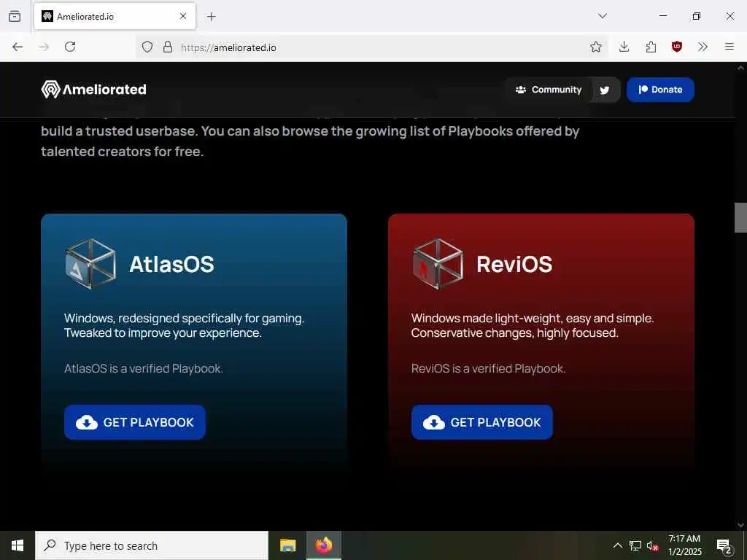Expand the list all tabs chevron
Viewport: 747px width, 560px height.
603,16
